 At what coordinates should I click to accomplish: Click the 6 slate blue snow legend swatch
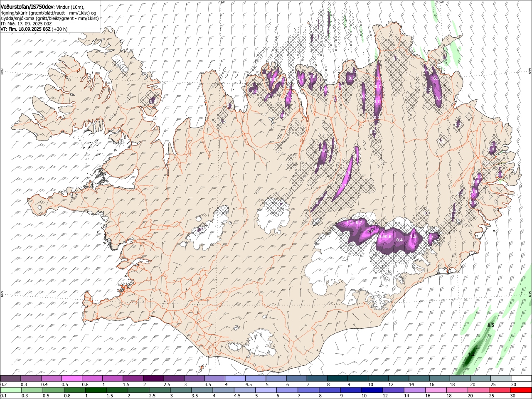296,378
